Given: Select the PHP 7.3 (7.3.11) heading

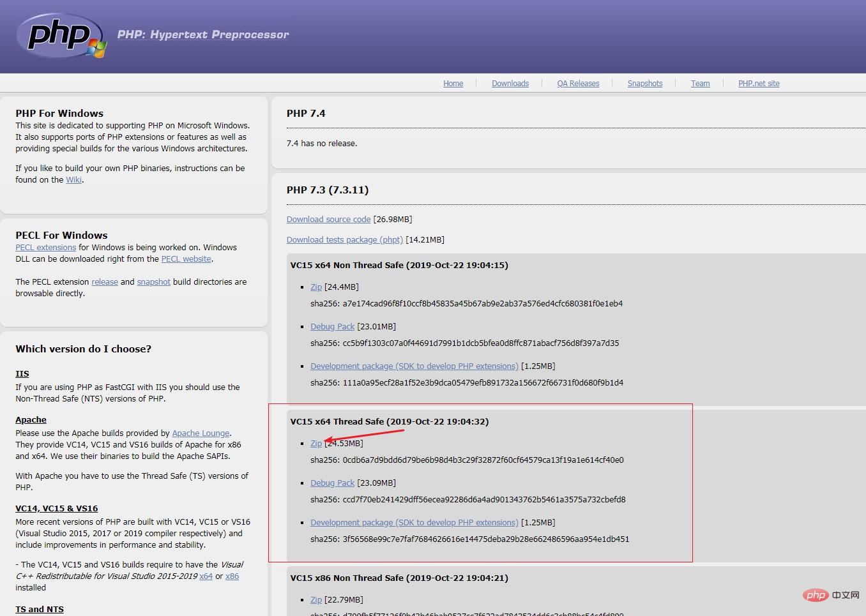Looking at the screenshot, I should pos(328,190).
